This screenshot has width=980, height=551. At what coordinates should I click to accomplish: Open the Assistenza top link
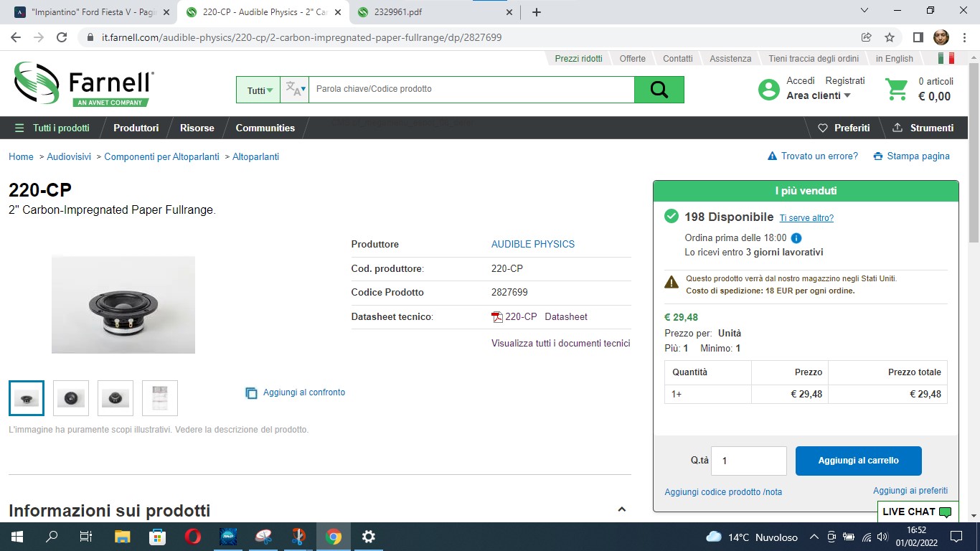tap(730, 59)
